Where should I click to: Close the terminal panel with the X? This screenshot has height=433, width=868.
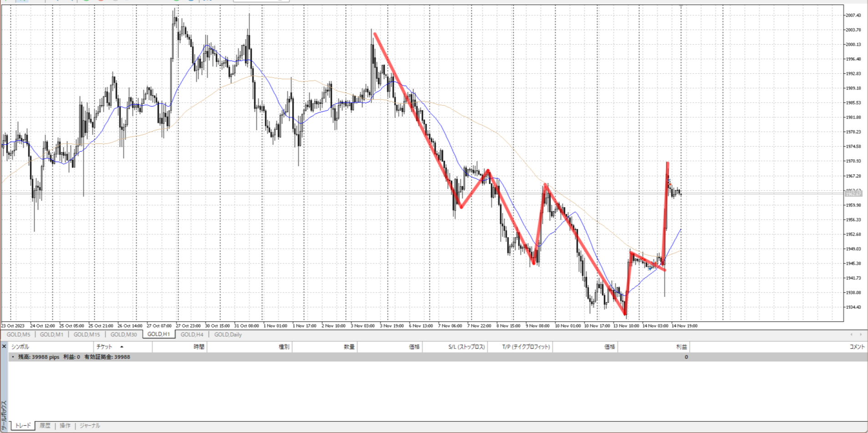pos(4,346)
